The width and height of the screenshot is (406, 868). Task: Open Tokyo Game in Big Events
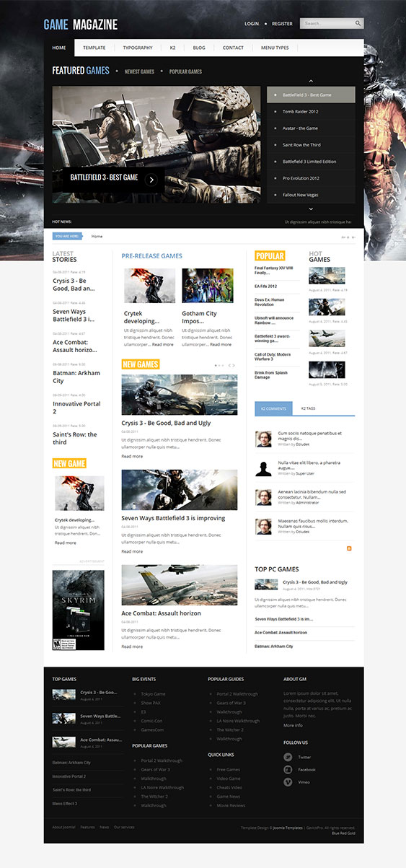click(153, 694)
